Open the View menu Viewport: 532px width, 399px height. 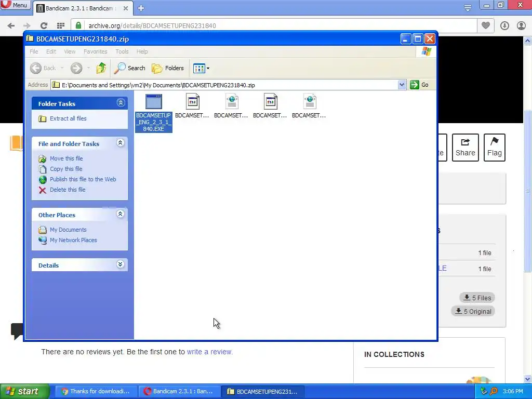[70, 51]
